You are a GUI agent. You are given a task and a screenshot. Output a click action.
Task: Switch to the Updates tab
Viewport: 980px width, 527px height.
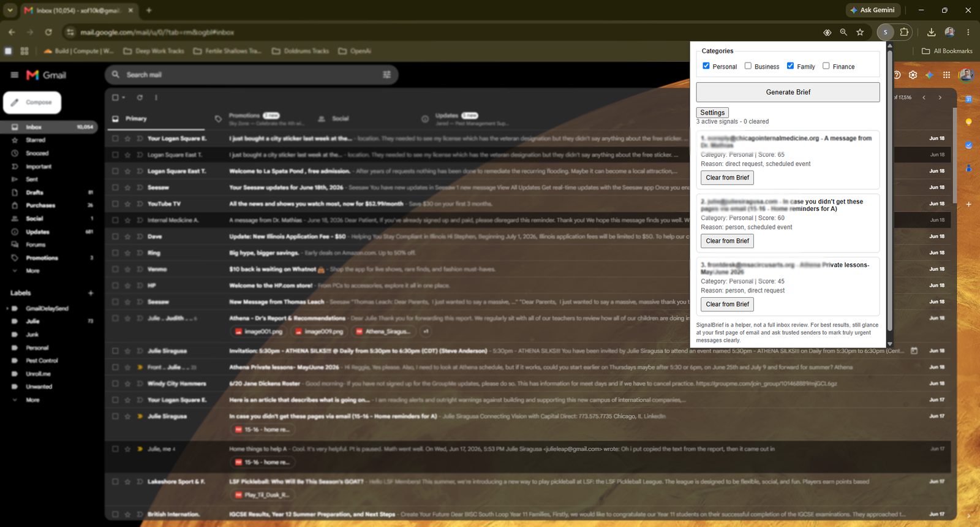(466, 119)
